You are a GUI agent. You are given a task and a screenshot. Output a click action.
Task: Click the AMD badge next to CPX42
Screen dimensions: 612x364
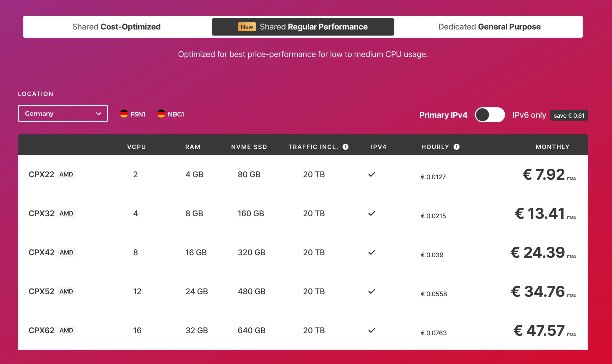click(66, 252)
